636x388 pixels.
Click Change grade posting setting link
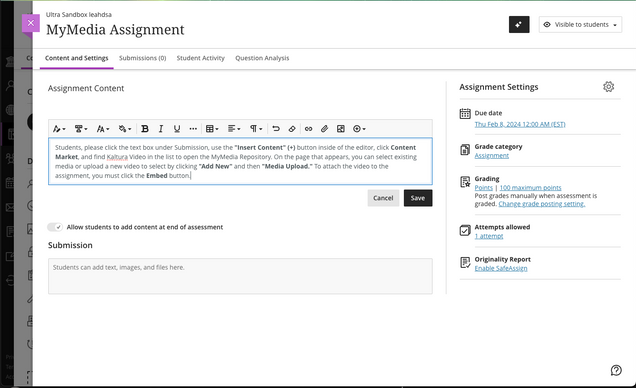click(x=542, y=204)
